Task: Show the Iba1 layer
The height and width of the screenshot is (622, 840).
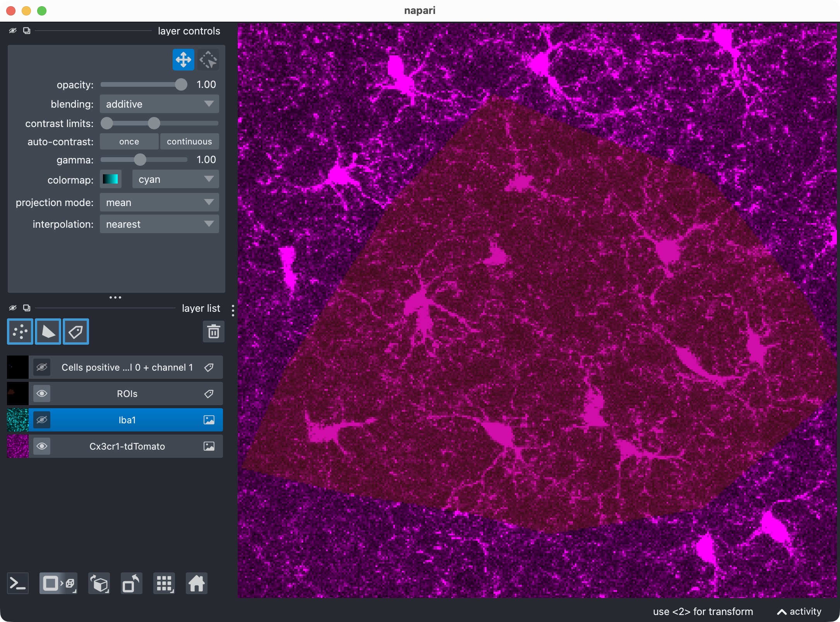Action: [42, 420]
